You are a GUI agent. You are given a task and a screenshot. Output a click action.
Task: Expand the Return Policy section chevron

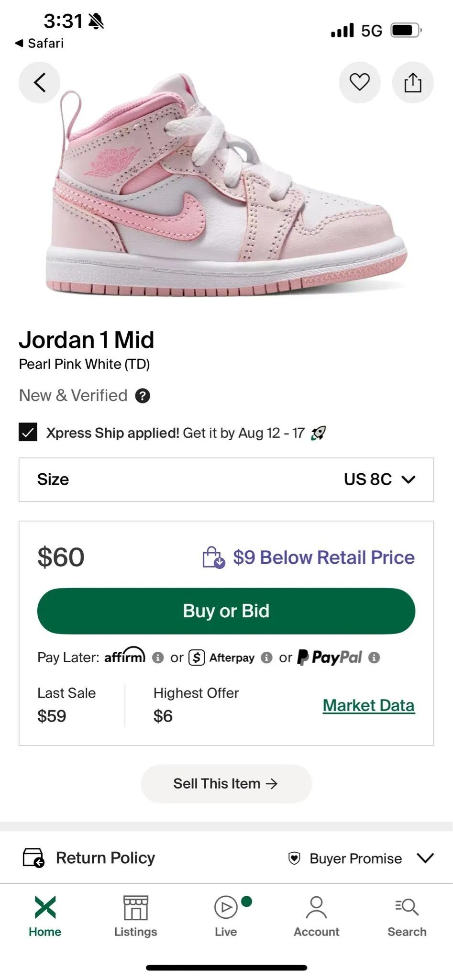click(425, 858)
